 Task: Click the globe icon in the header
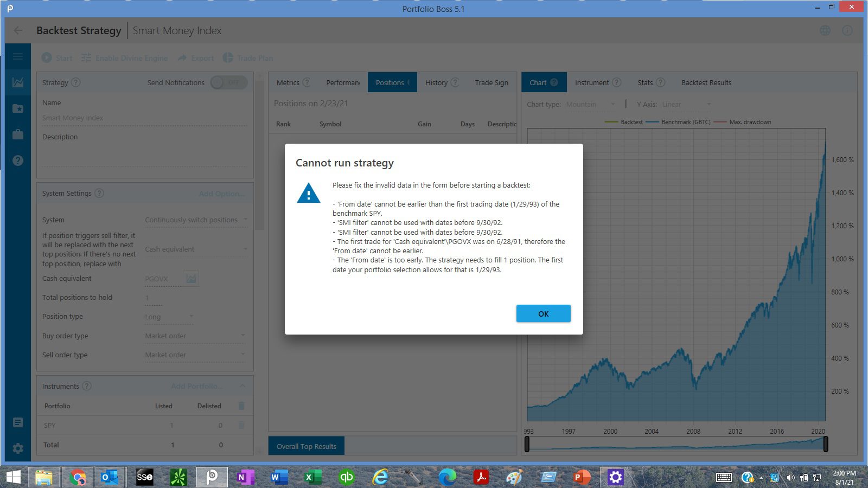pyautogui.click(x=825, y=30)
